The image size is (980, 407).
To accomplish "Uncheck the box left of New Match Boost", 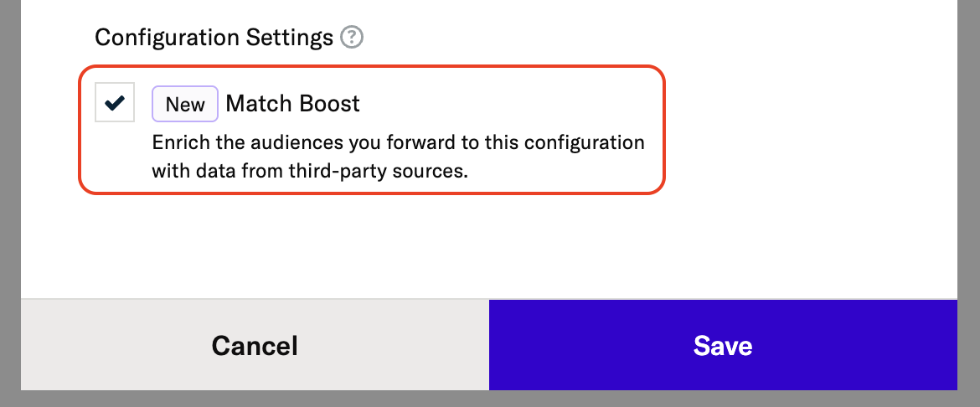I will [x=115, y=103].
